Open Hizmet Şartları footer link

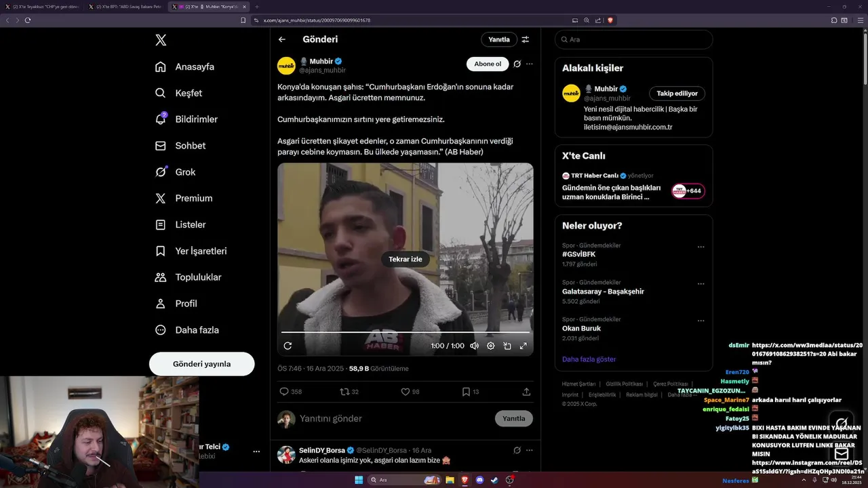pyautogui.click(x=578, y=384)
